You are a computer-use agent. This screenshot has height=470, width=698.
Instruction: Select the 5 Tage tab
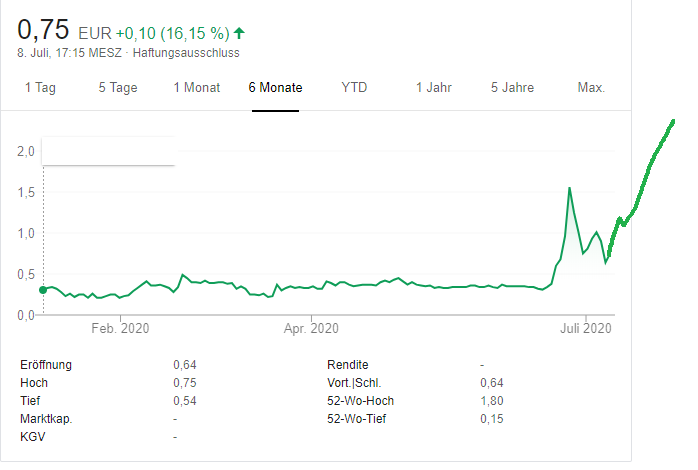[117, 87]
